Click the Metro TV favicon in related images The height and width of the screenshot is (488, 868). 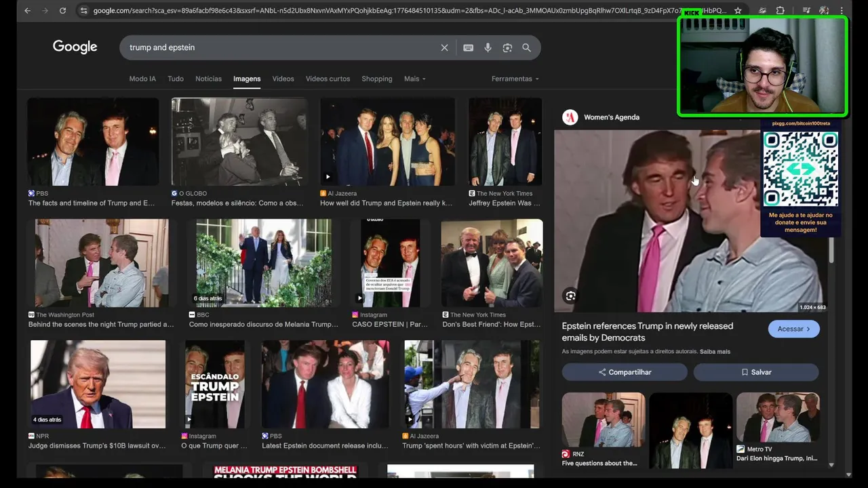(x=741, y=449)
